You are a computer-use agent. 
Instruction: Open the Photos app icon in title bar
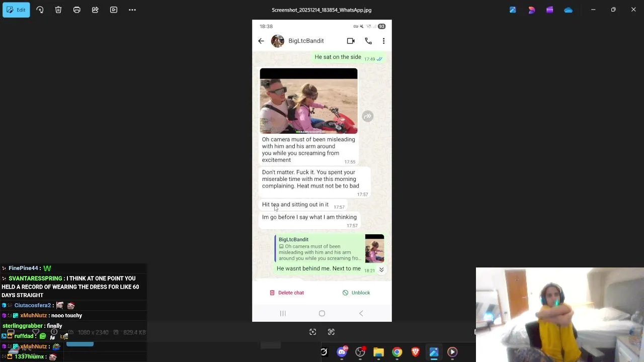coord(513,10)
